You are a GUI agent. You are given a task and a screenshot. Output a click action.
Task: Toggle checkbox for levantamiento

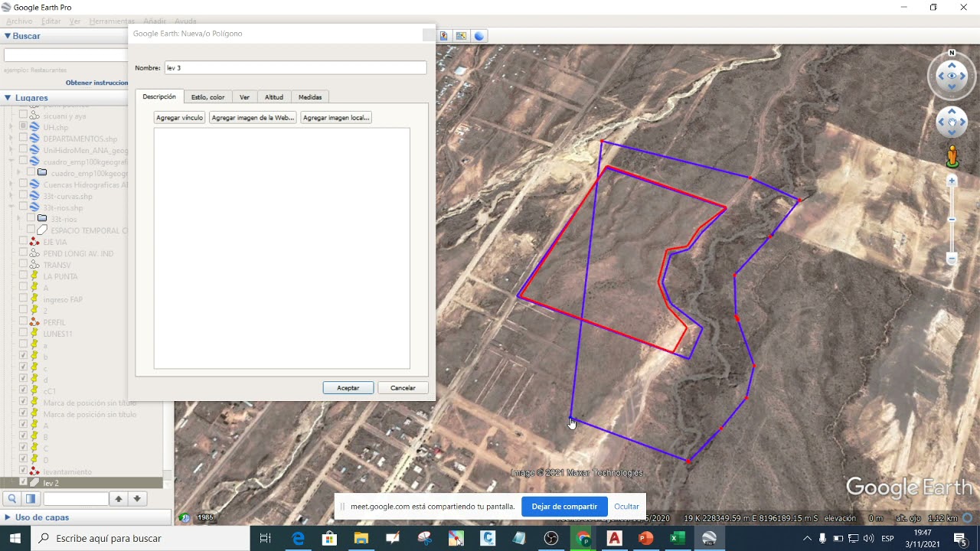[x=23, y=471]
